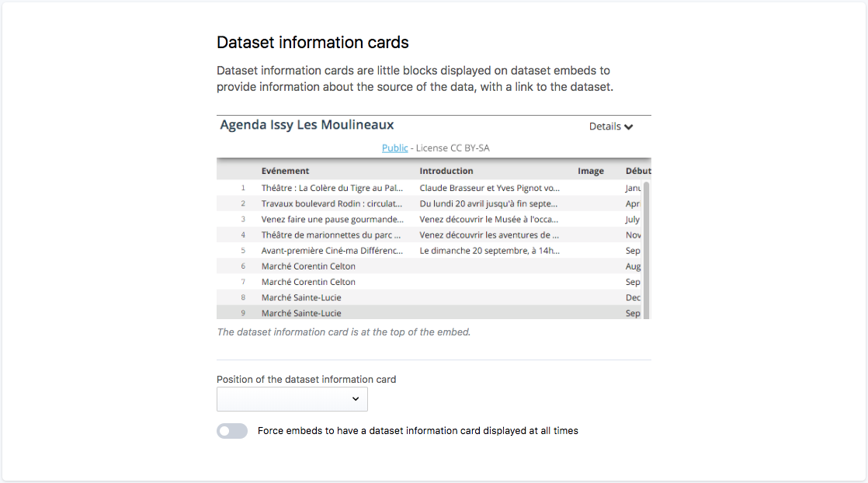Open the card position dropdown
Screen dimensions: 868x483
click(x=292, y=399)
